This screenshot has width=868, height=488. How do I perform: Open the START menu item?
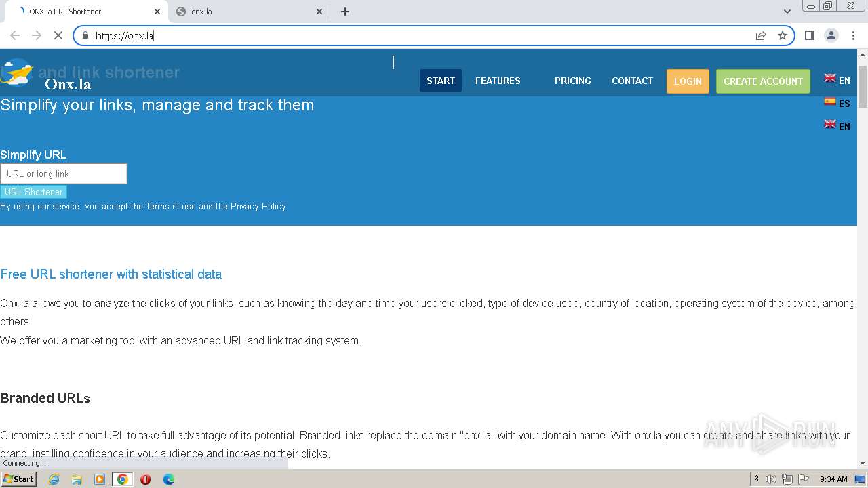(x=441, y=81)
